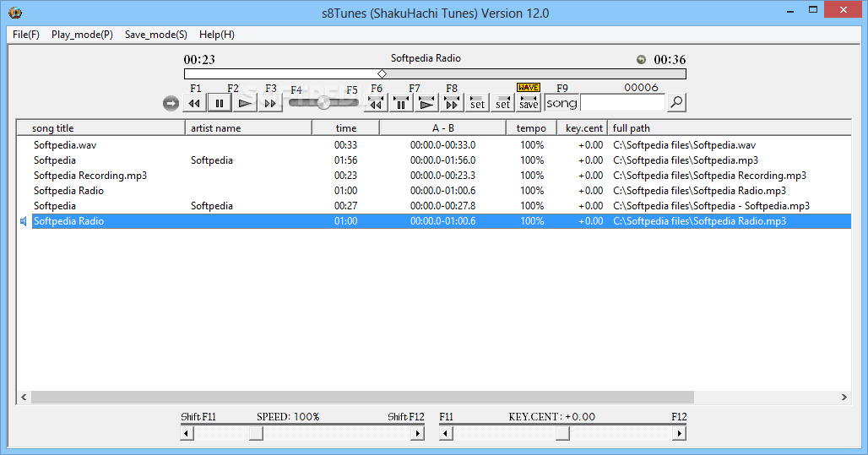This screenshot has width=868, height=455.
Task: Click the diamond marker on the seek bar
Action: (382, 73)
